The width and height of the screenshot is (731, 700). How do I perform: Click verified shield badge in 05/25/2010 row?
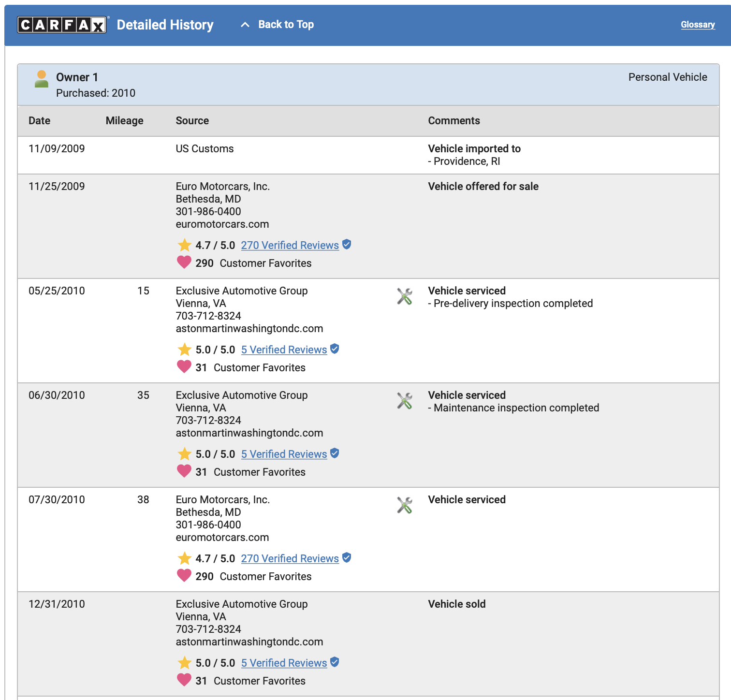pos(335,349)
